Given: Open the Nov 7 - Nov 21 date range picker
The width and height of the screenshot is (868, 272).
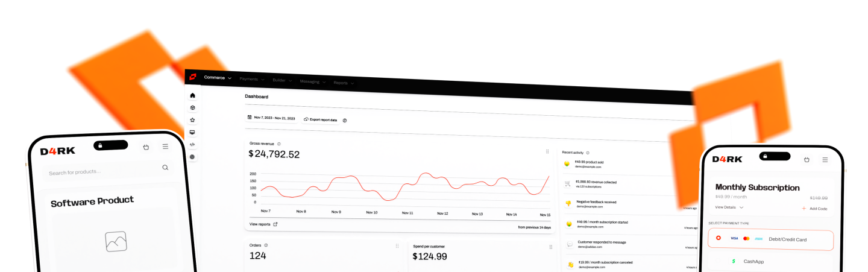Looking at the screenshot, I should (x=271, y=118).
